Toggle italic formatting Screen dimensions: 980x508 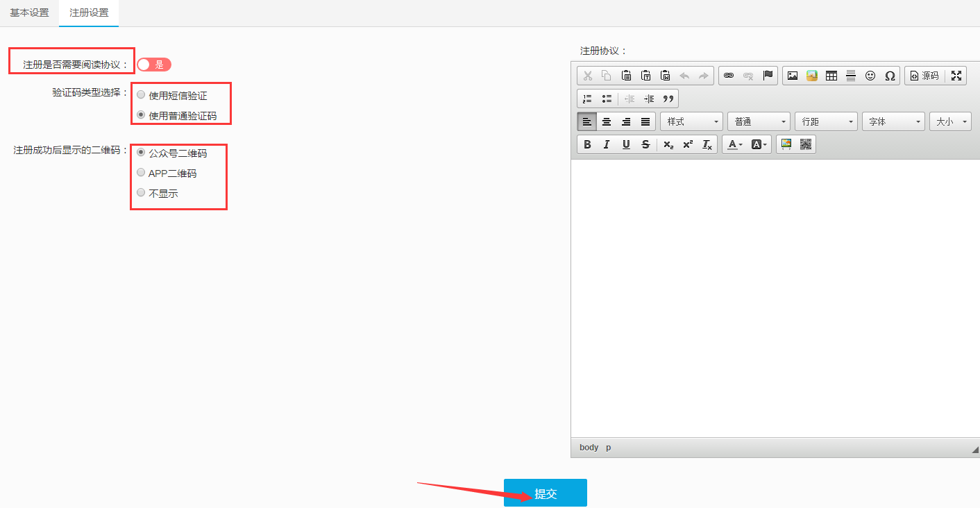coord(607,144)
